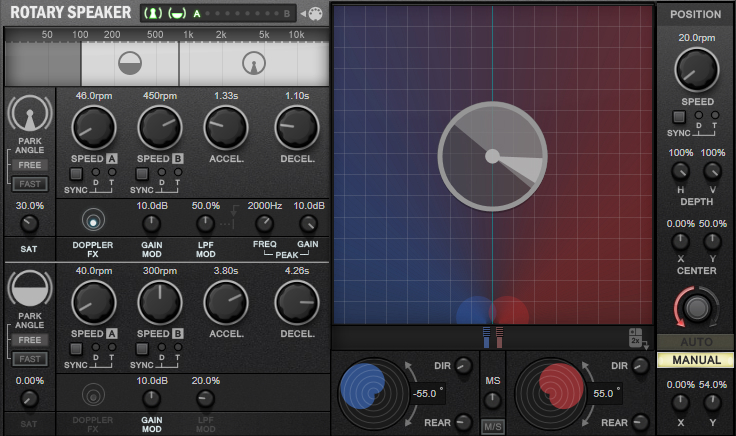
Task: Switch position mode to AUTO
Action: click(x=695, y=342)
